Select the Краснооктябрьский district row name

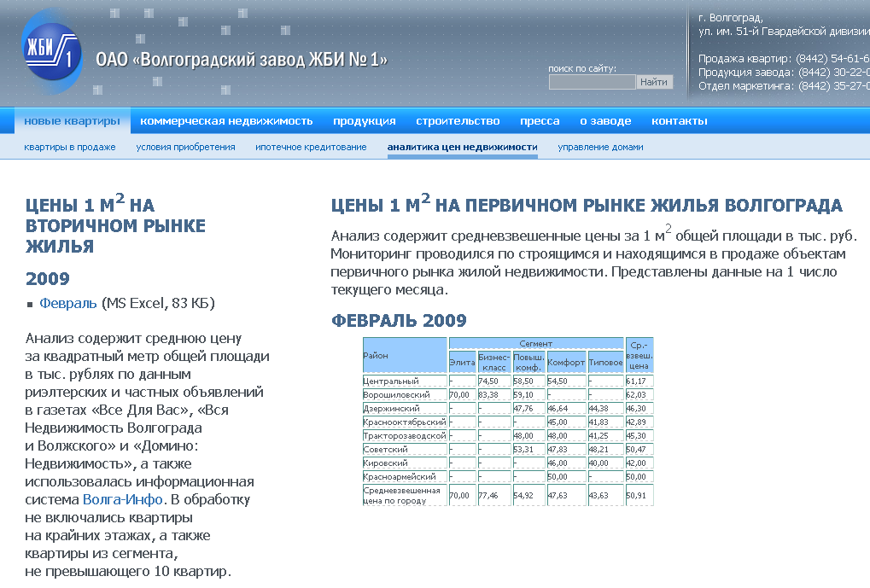click(405, 422)
